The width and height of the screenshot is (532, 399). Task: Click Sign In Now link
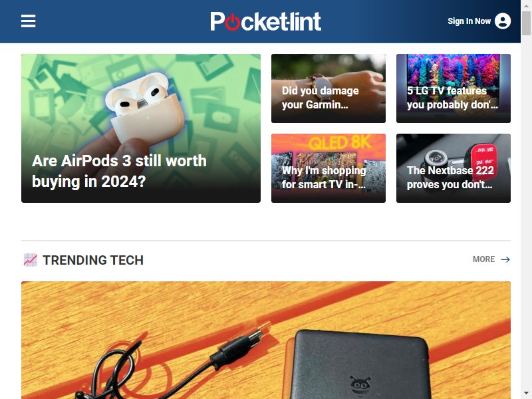[469, 21]
